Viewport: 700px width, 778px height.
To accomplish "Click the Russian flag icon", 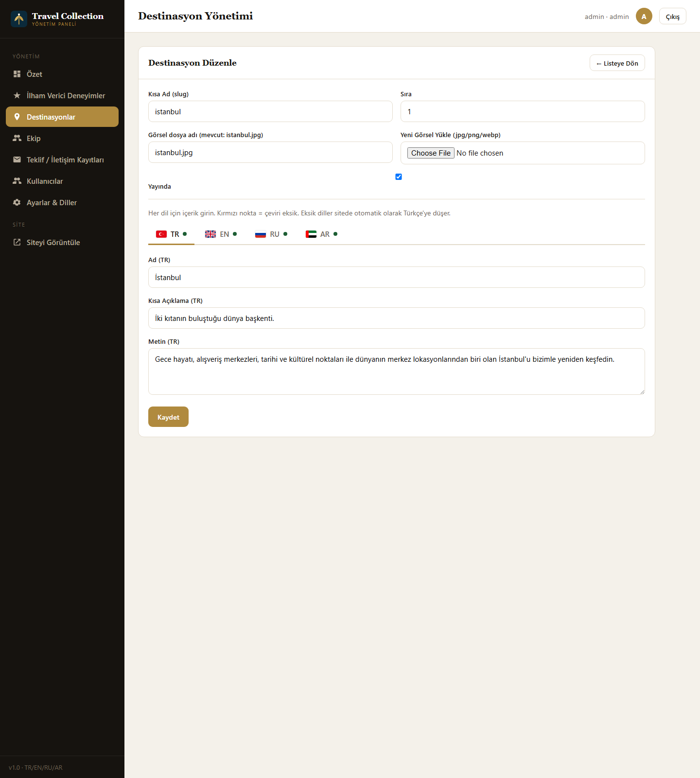I will pyautogui.click(x=261, y=234).
